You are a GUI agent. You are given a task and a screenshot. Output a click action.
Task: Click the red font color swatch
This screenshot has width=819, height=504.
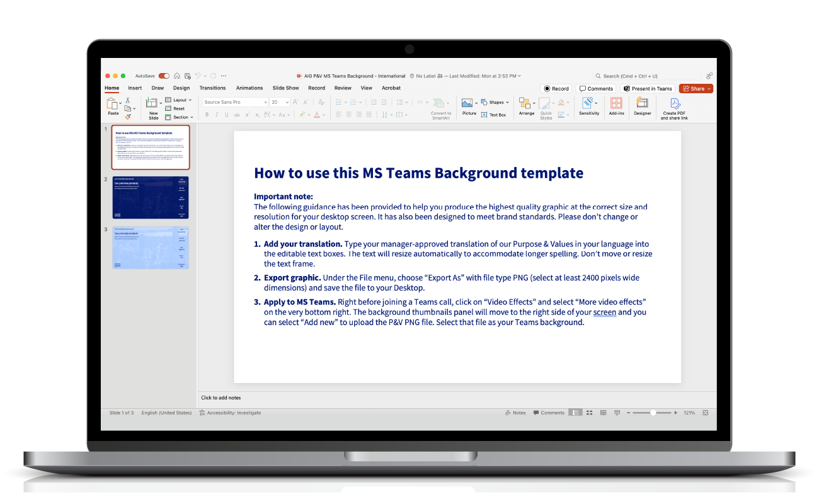317,115
